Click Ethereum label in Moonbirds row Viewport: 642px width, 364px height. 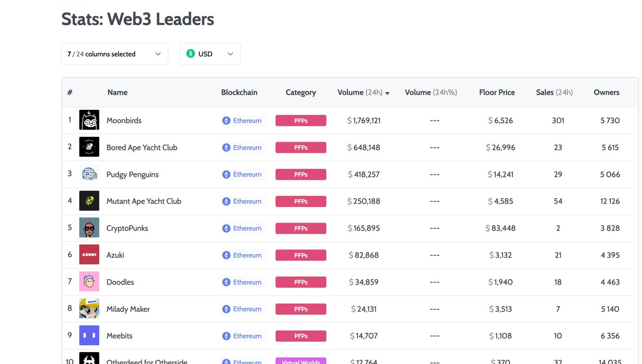pos(247,121)
